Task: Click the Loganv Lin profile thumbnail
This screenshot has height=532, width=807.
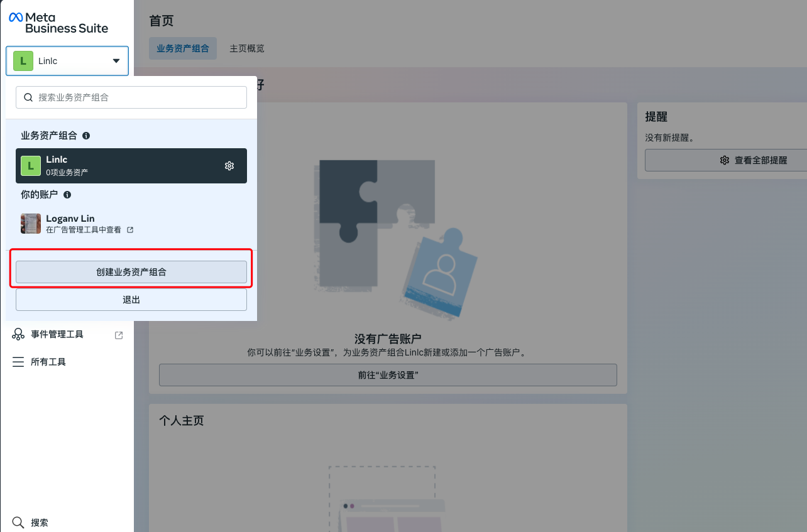Action: [31, 224]
